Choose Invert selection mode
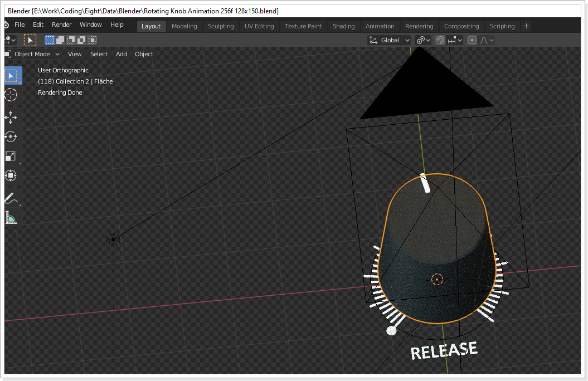 [x=81, y=40]
